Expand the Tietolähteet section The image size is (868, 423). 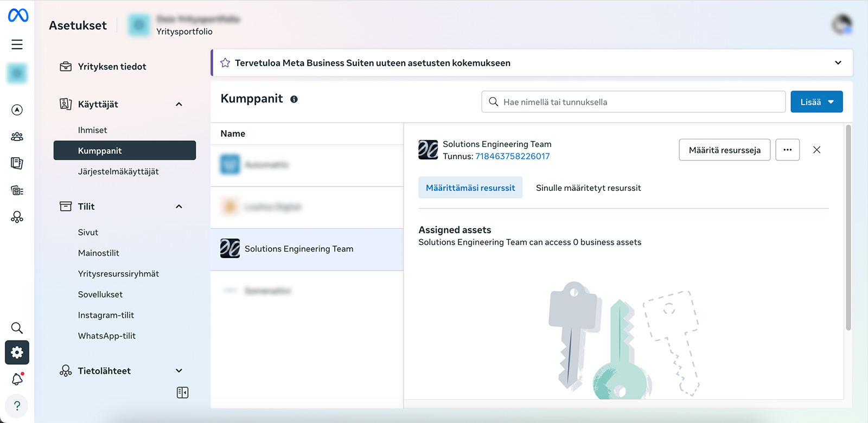[179, 371]
